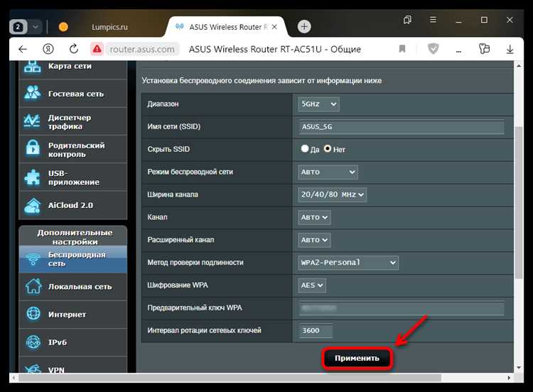Open Ширина канала 20/40/80 MHz dropdown
The image size is (533, 392).
click(x=332, y=195)
